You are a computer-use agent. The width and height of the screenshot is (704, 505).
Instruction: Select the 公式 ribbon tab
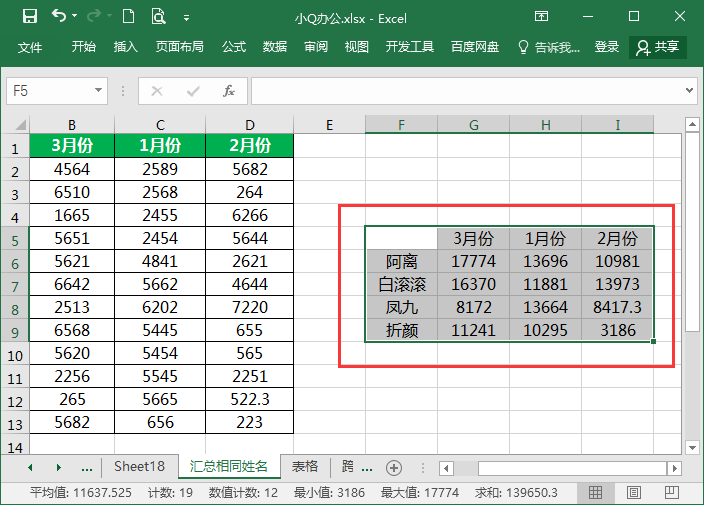tap(234, 47)
